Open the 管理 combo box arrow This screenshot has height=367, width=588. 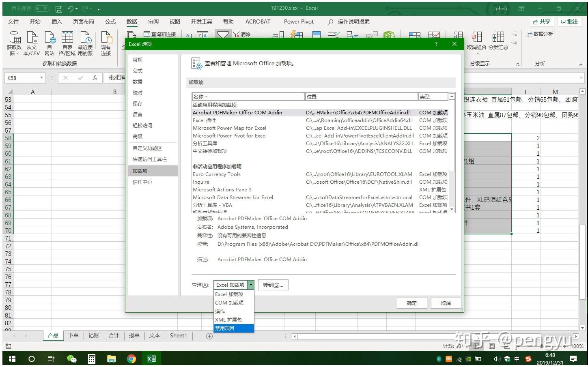[x=251, y=285]
